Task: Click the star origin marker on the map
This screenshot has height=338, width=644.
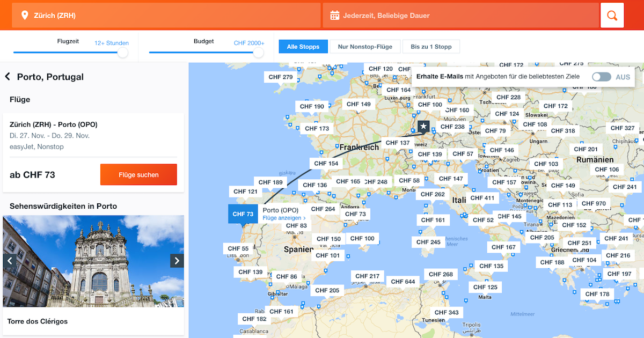Action: click(x=423, y=127)
